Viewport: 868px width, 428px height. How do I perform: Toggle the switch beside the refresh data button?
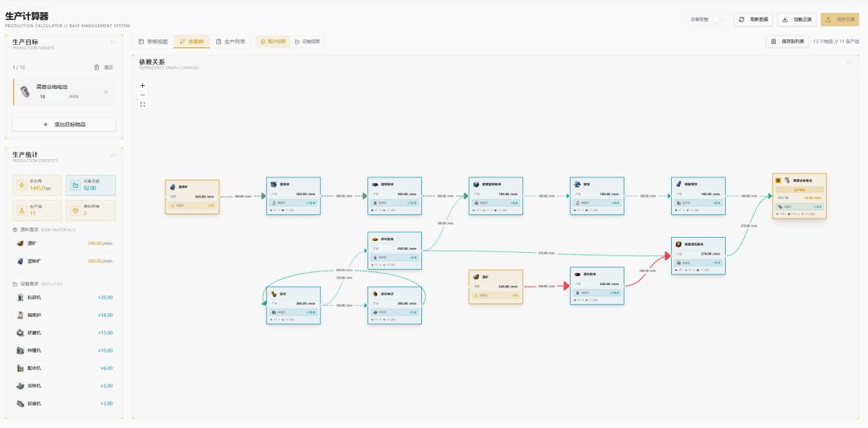tap(718, 19)
